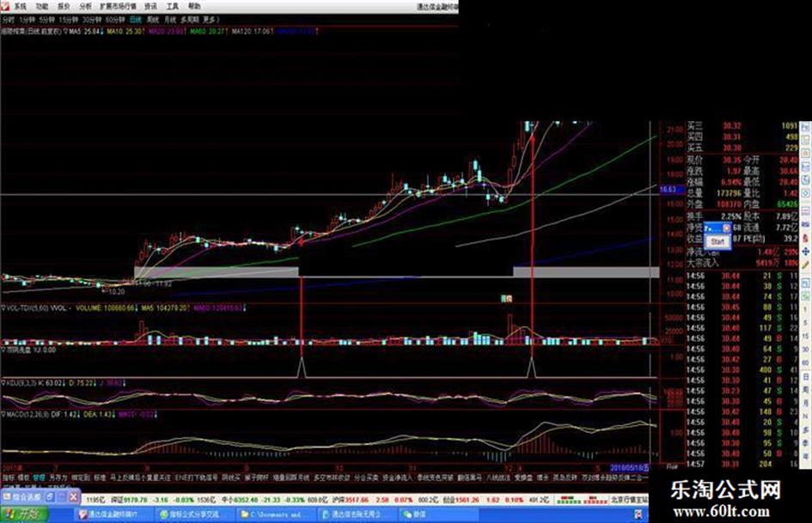Viewport: 812px width, 523px height.
Task: Click the blue four-arrow move icon in sidebar
Action: pyautogui.click(x=806, y=252)
